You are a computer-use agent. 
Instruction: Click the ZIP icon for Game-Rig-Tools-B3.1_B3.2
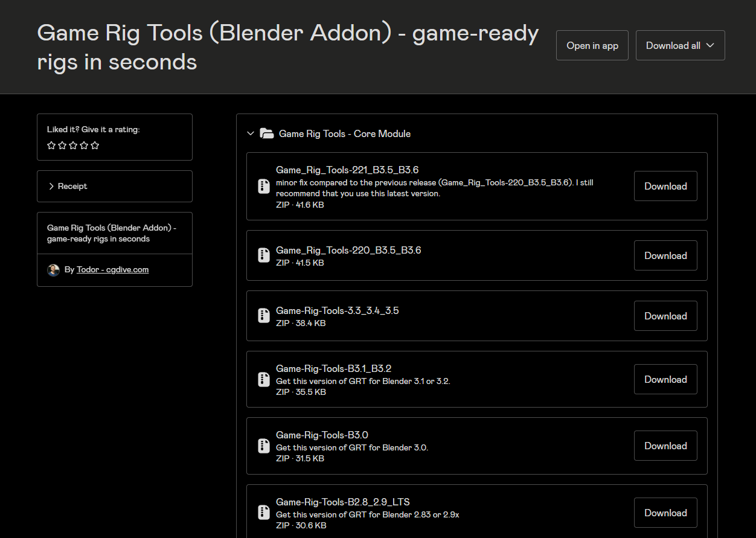coord(263,379)
